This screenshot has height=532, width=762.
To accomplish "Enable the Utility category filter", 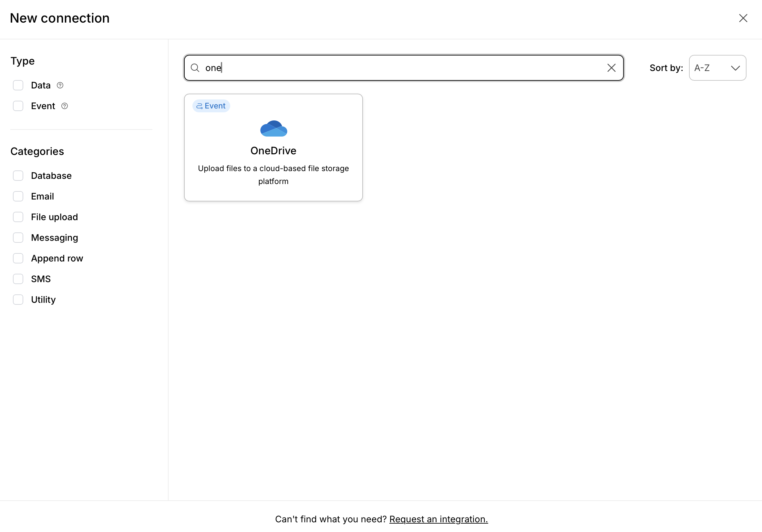I will coord(18,299).
